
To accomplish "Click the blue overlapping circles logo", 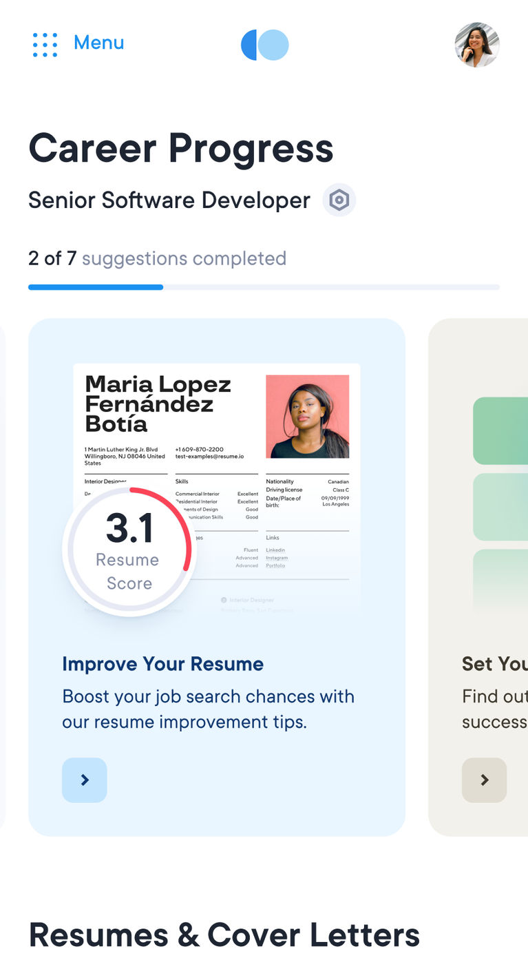I will point(264,45).
